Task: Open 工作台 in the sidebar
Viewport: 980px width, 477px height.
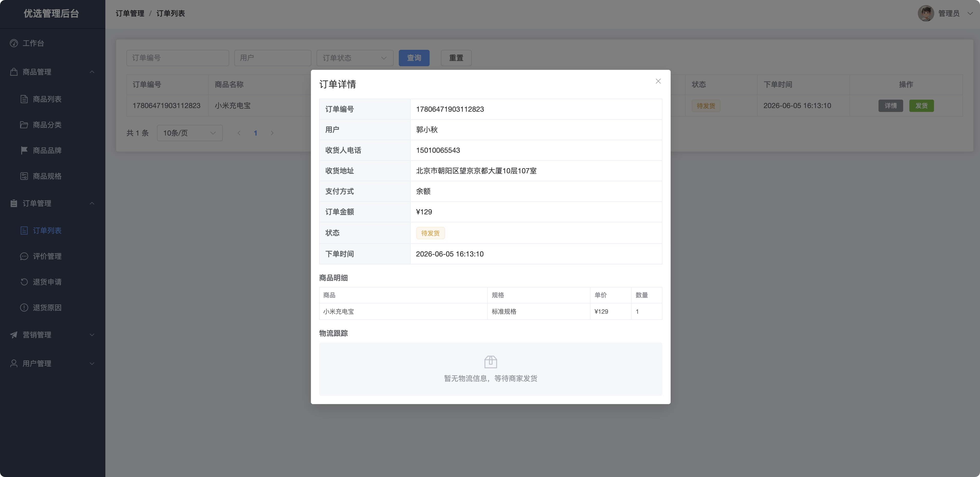Action: (x=52, y=43)
